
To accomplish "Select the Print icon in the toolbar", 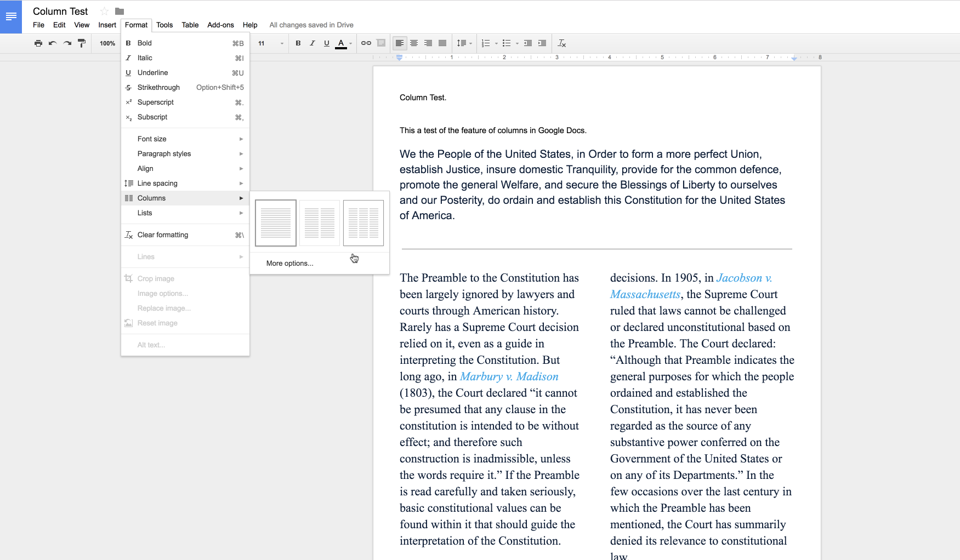I will point(38,43).
